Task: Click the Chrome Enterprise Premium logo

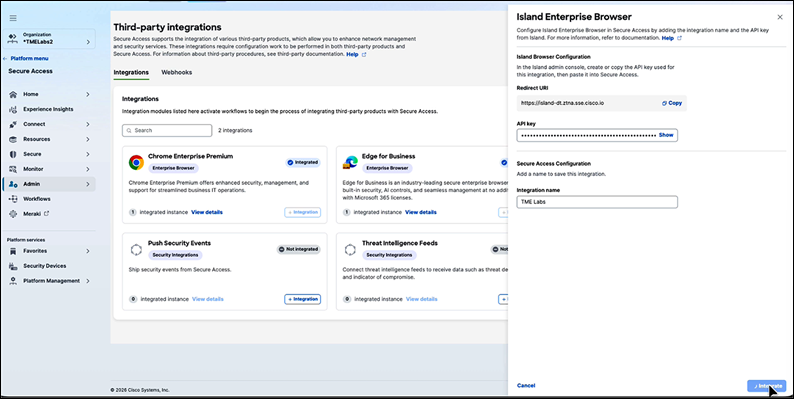Action: 136,163
